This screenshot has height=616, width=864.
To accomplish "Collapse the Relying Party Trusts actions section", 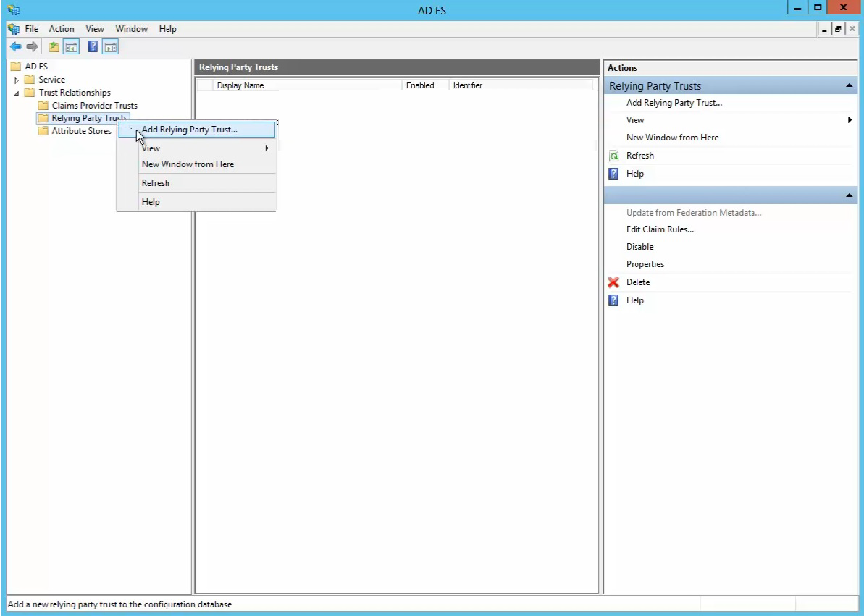I will click(849, 86).
